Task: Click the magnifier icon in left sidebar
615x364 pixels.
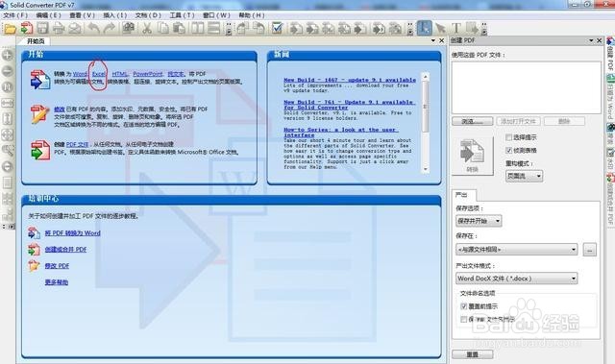Action: 8,151
